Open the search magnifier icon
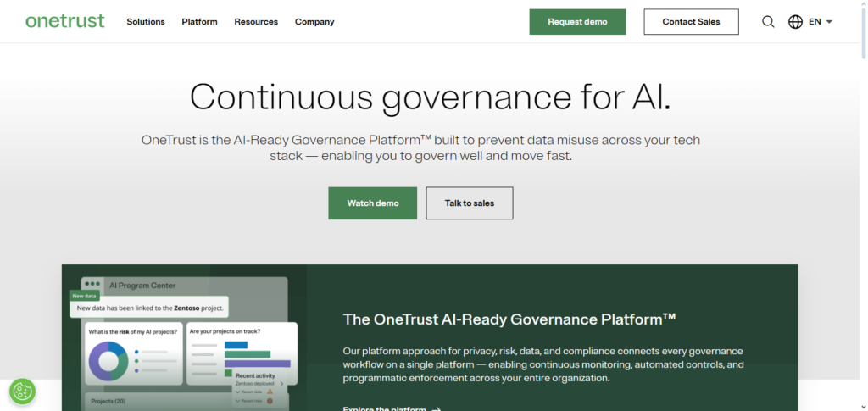 pos(768,22)
